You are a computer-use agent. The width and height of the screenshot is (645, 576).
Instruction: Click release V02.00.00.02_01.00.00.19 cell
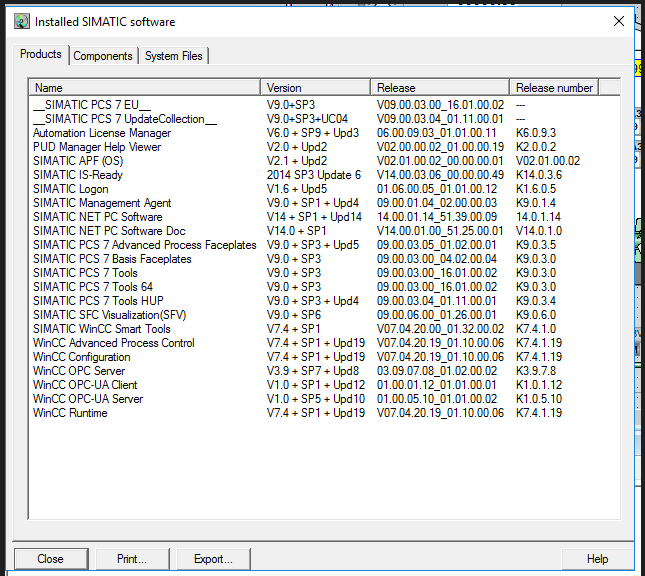pos(440,147)
